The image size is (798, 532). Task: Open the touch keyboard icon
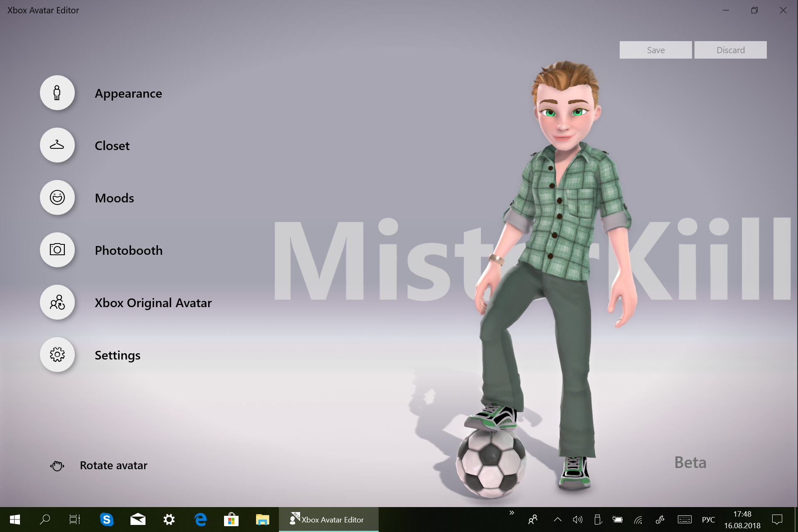685,520
